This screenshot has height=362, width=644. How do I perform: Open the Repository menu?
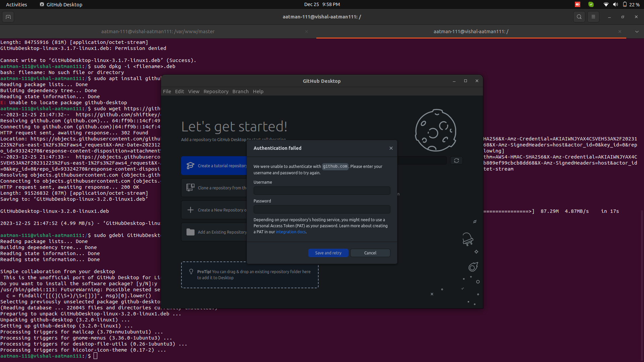click(216, 92)
